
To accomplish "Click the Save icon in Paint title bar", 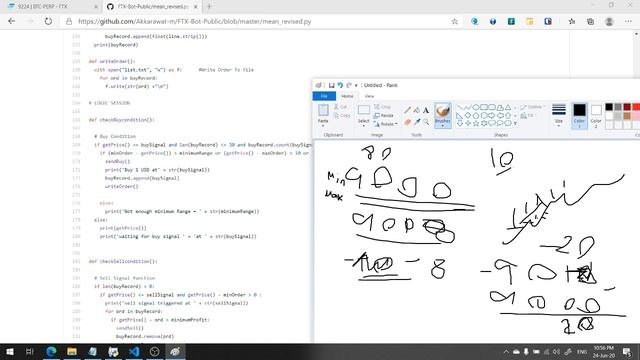I will (331, 85).
